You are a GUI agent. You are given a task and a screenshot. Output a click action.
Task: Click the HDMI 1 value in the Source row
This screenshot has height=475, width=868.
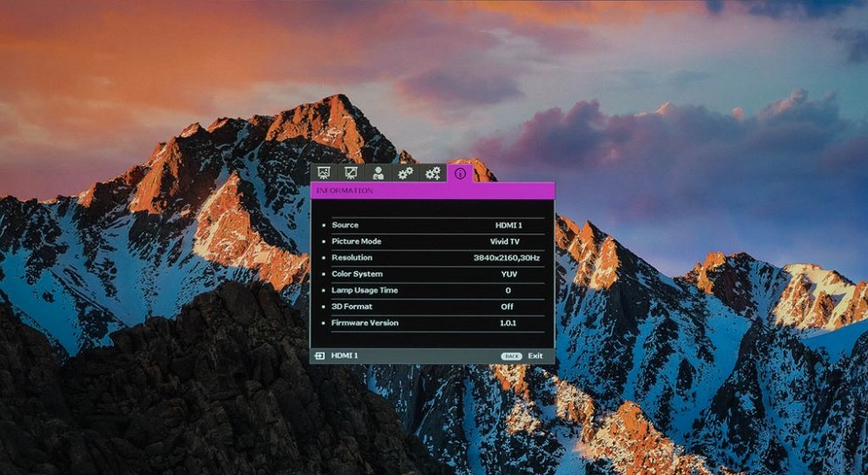point(508,225)
